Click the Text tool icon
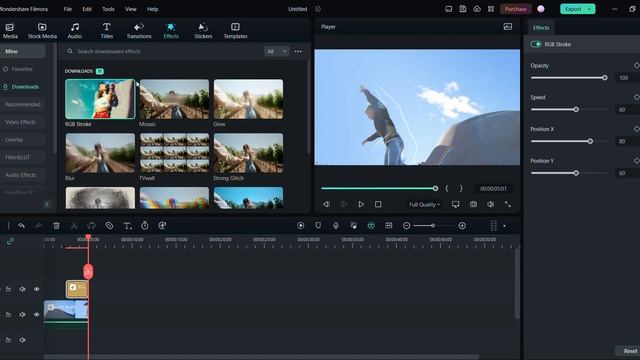This screenshot has width=640, height=360. [x=127, y=225]
